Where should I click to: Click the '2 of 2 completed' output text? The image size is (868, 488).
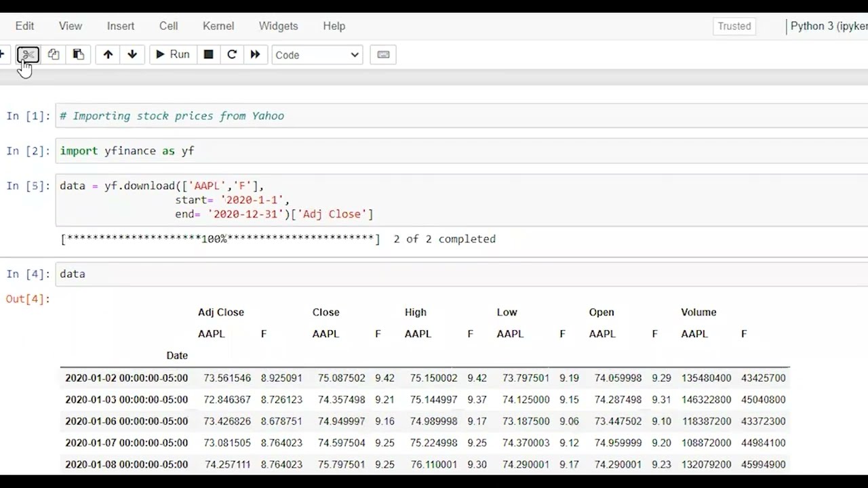(444, 239)
